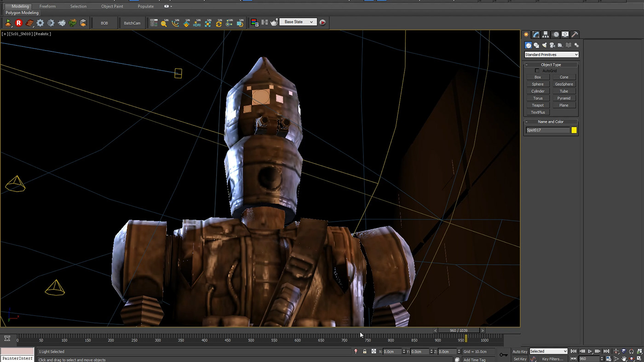
Task: Select the Helpers category icon
Action: pyautogui.click(x=560, y=45)
